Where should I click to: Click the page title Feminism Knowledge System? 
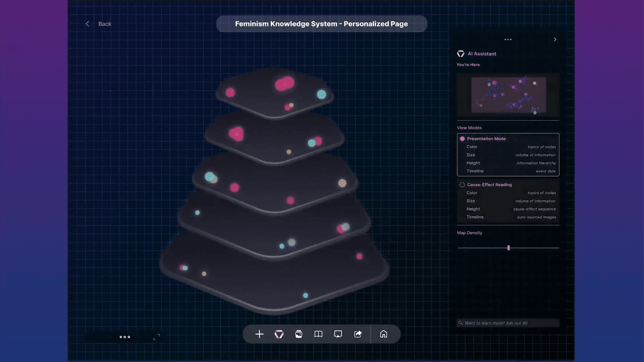(x=321, y=24)
